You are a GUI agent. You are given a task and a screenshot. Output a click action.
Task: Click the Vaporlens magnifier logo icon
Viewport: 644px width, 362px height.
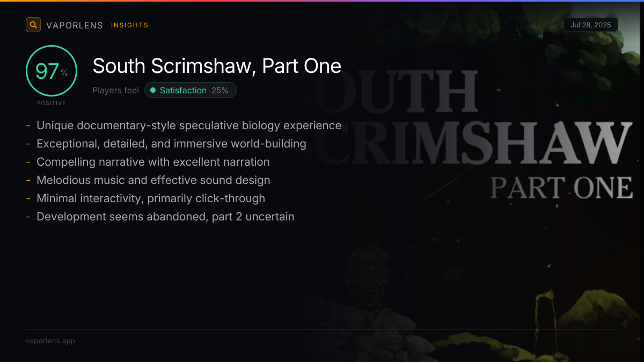point(33,25)
